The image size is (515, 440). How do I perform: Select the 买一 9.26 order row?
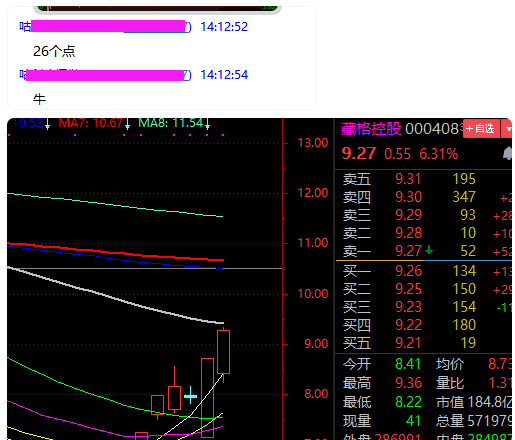[423, 271]
